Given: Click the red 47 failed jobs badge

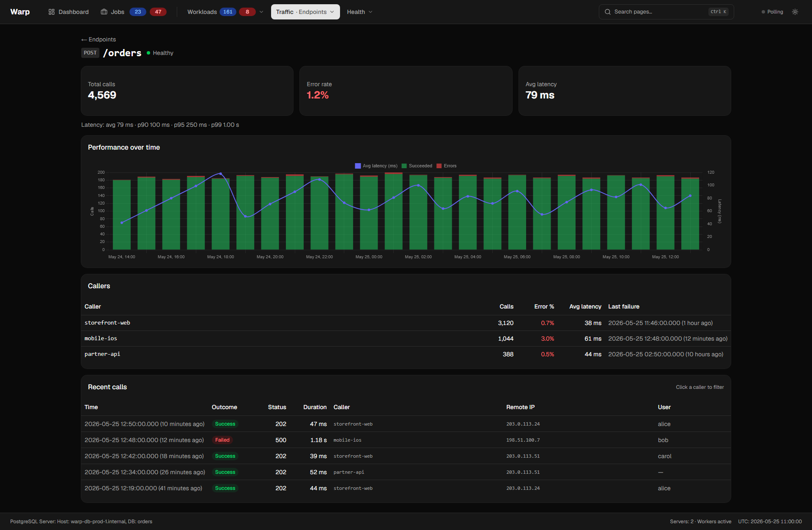Looking at the screenshot, I should click(x=158, y=12).
